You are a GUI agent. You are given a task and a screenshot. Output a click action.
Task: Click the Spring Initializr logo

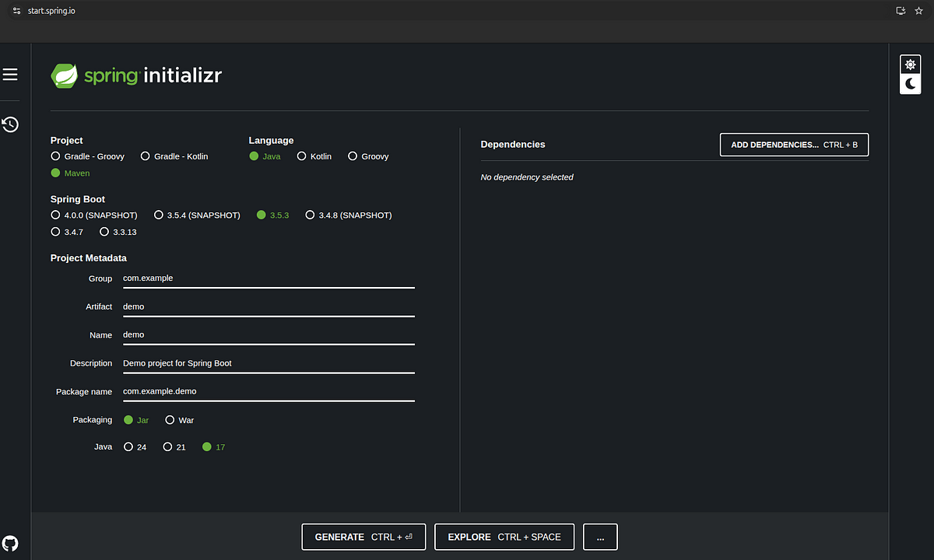point(136,75)
